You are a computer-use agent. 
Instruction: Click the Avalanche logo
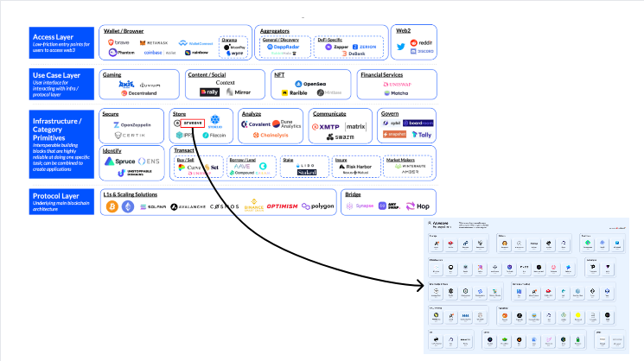coord(188,206)
